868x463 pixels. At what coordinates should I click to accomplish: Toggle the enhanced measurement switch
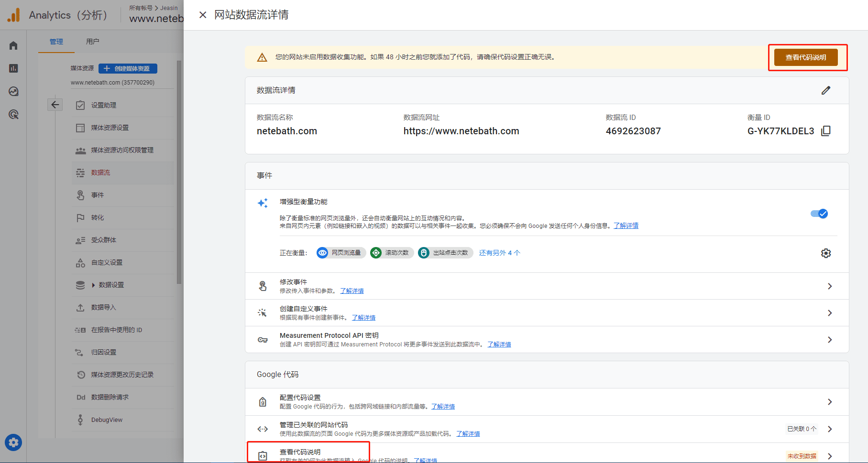point(819,214)
